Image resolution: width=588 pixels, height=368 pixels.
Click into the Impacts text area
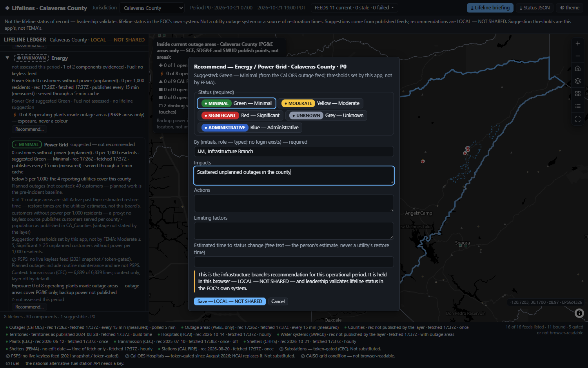click(294, 175)
